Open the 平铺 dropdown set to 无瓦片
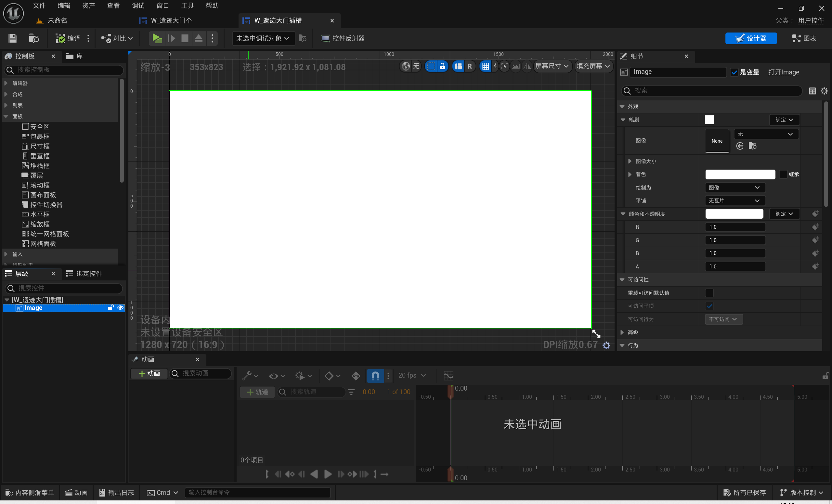The width and height of the screenshot is (832, 504). tap(735, 201)
